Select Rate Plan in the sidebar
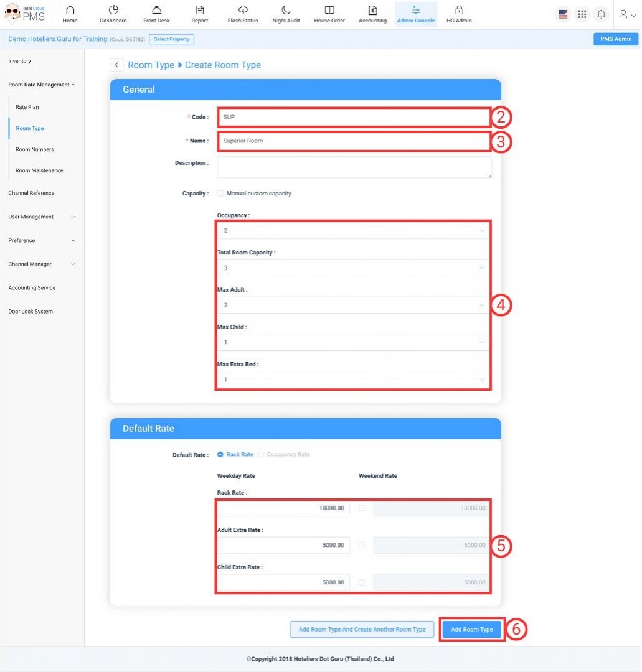 pos(27,108)
